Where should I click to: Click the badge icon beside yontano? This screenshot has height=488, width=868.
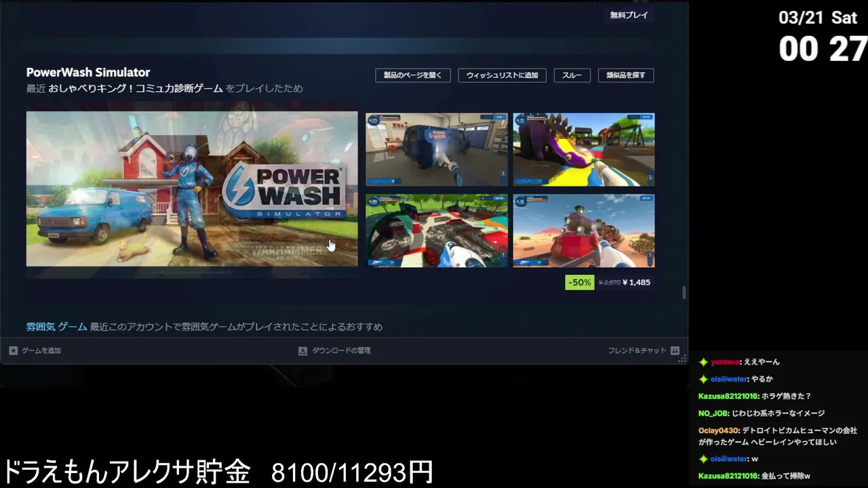click(703, 362)
